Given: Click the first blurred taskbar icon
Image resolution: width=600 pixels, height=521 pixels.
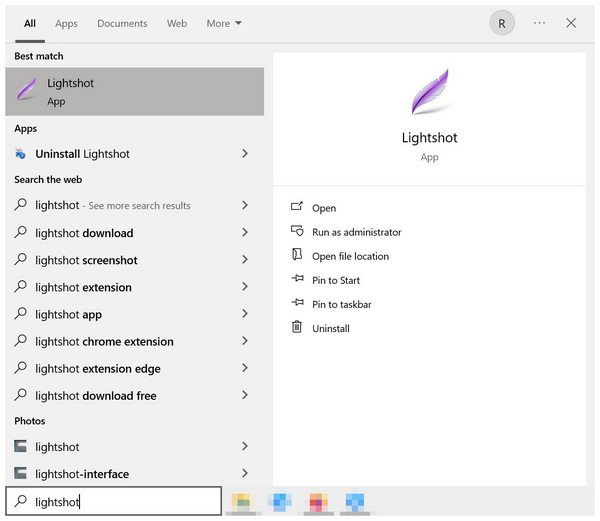Looking at the screenshot, I should pyautogui.click(x=241, y=502).
